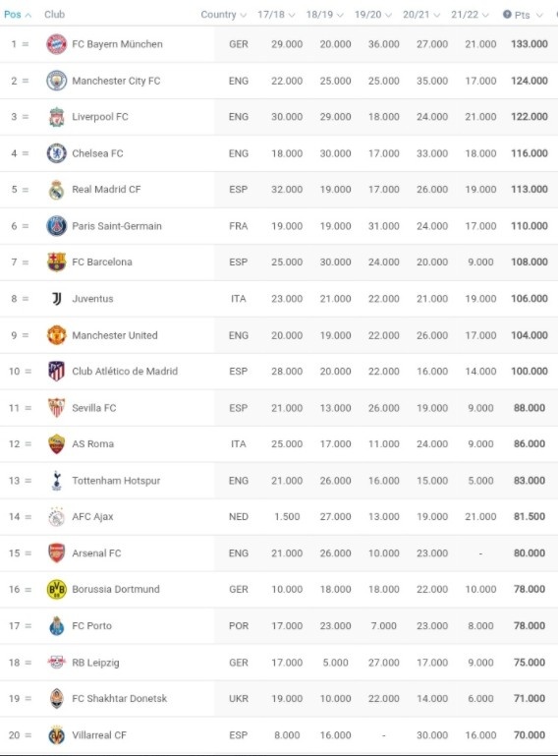558x756 pixels.
Task: Sort table by 17/18 season
Action: [x=276, y=15]
